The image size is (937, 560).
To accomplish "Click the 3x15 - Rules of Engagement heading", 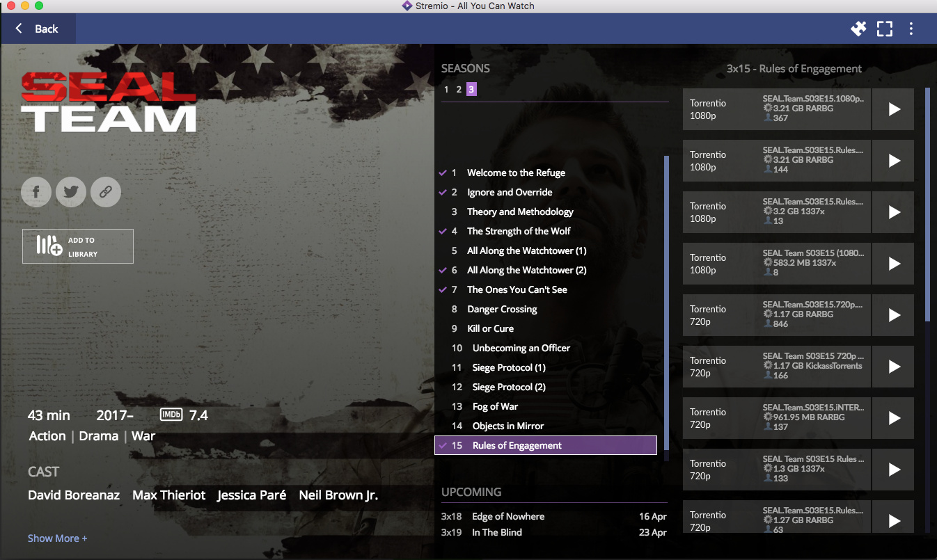I will point(794,69).
